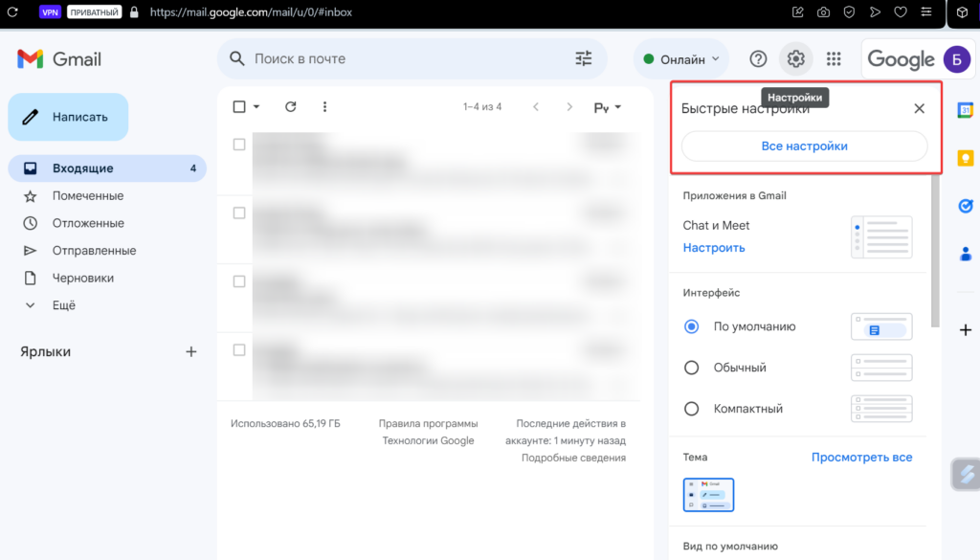
Task: Close the Quick settings panel
Action: point(919,109)
